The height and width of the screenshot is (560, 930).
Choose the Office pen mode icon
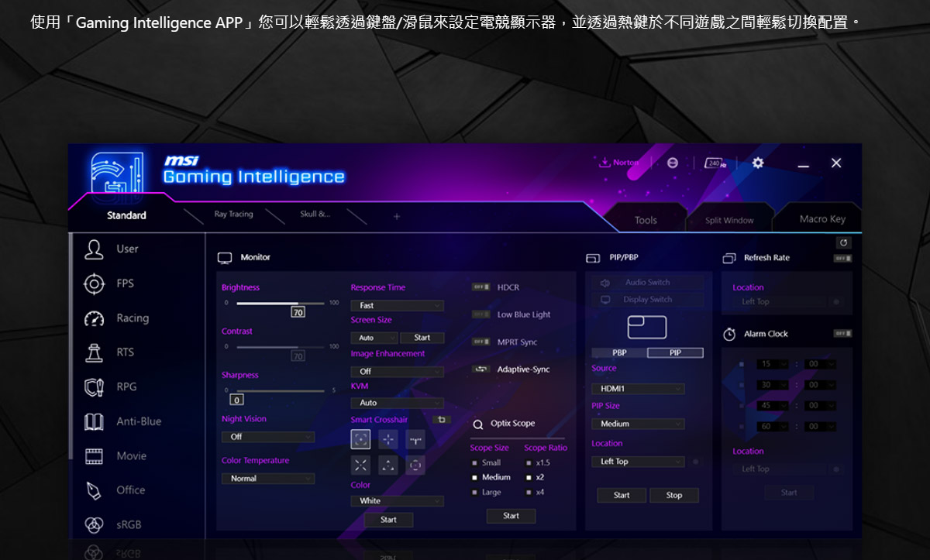[94, 490]
